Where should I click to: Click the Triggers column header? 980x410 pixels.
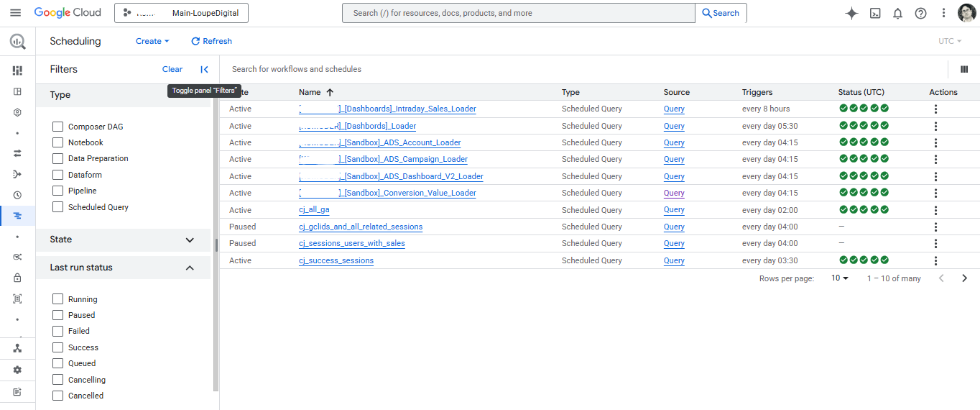(x=757, y=92)
